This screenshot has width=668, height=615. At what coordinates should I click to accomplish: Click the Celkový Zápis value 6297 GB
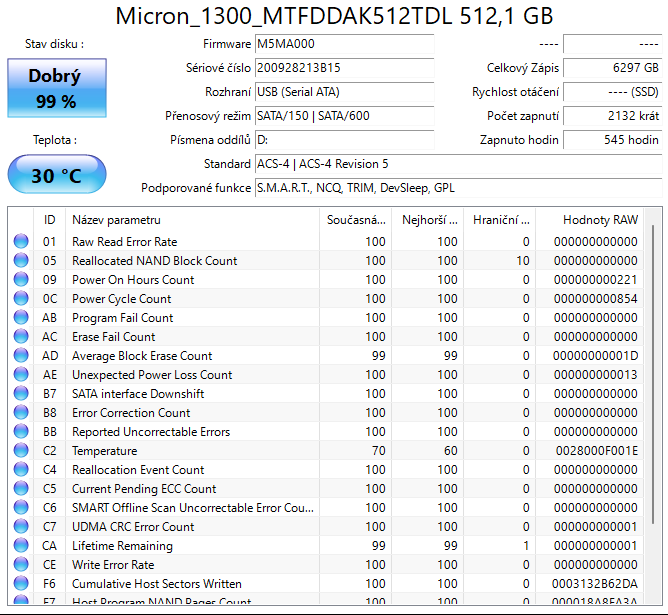pyautogui.click(x=612, y=68)
